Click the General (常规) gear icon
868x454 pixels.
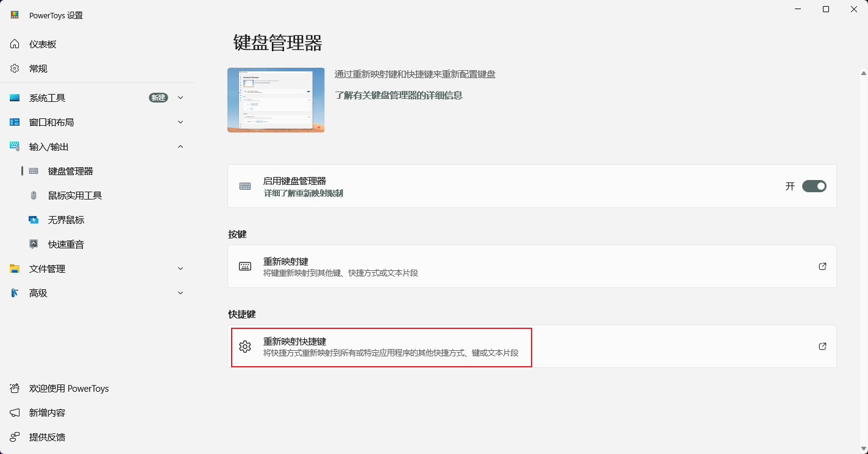point(15,68)
